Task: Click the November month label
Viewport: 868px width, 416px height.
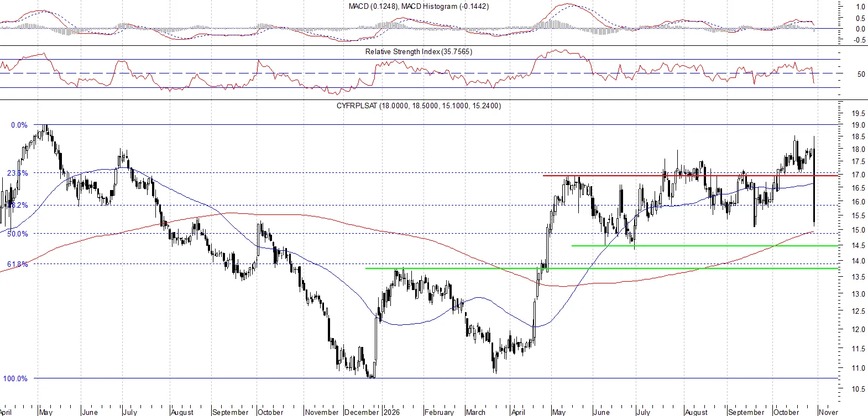Action: pyautogui.click(x=322, y=412)
